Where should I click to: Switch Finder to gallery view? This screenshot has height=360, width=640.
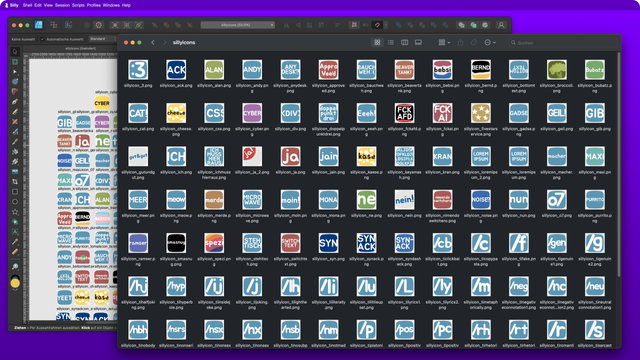pos(418,42)
